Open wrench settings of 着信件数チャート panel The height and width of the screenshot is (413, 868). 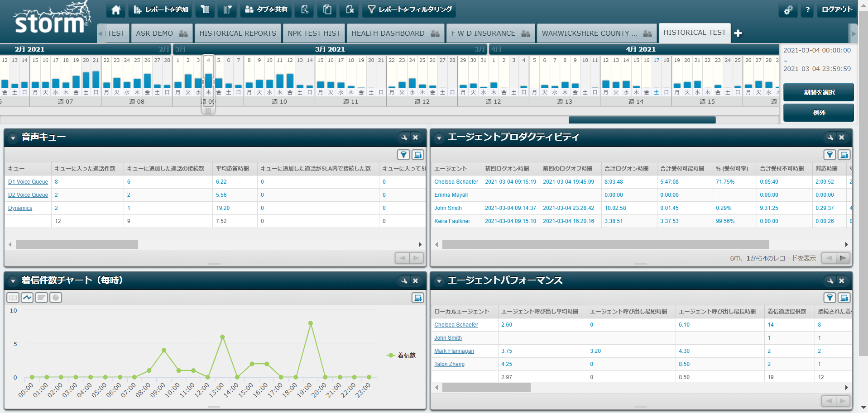[x=404, y=281]
